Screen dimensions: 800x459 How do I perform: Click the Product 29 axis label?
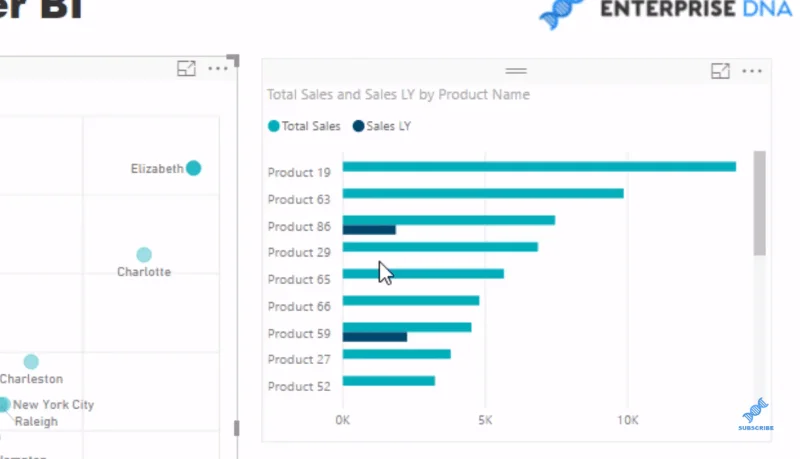point(299,252)
